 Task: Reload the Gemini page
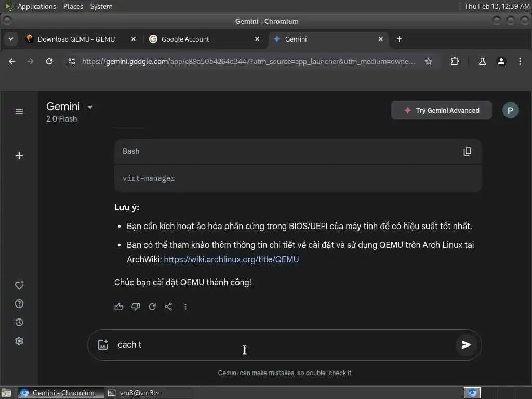pyautogui.click(x=49, y=61)
